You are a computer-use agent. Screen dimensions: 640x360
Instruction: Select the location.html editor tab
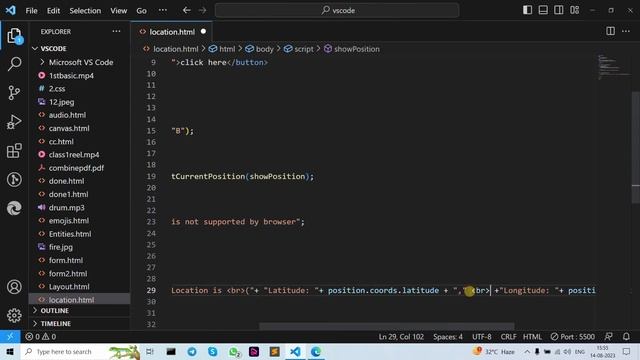172,32
